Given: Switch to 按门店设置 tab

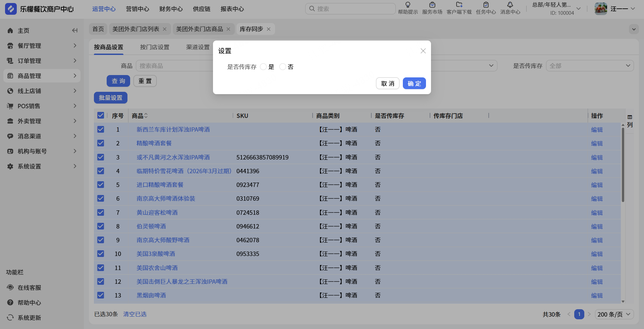Looking at the screenshot, I should pos(155,47).
